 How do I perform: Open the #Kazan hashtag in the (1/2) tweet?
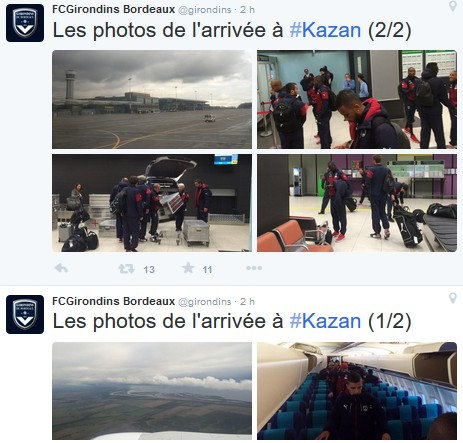(325, 321)
